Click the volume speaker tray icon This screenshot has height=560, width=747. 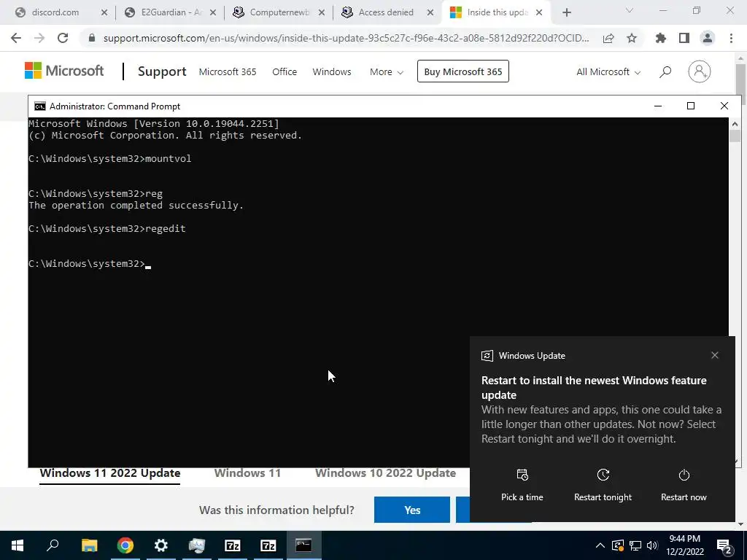click(x=652, y=545)
